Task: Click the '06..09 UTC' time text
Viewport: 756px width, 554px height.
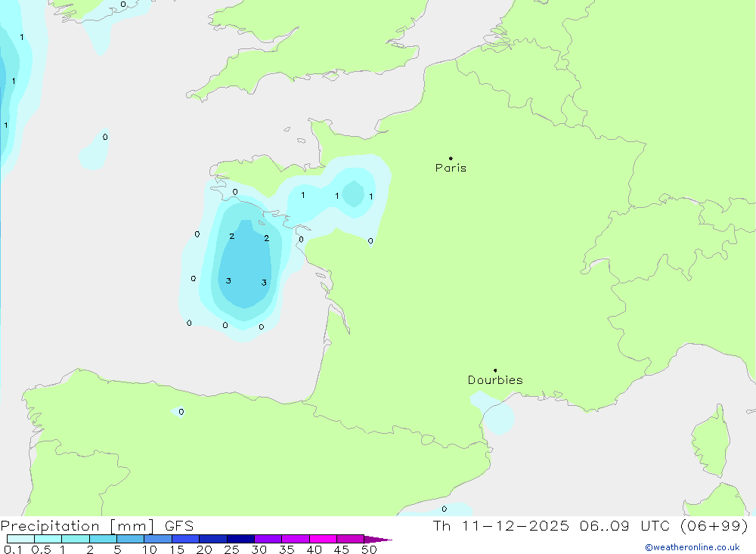Action: 625,526
